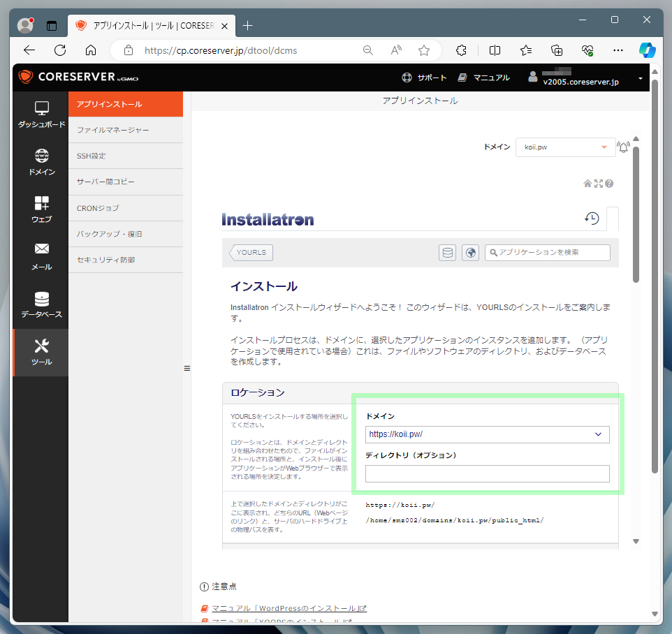Focus the アプリケーションを検索 search field
Screen dimensions: 672x634
tap(547, 253)
